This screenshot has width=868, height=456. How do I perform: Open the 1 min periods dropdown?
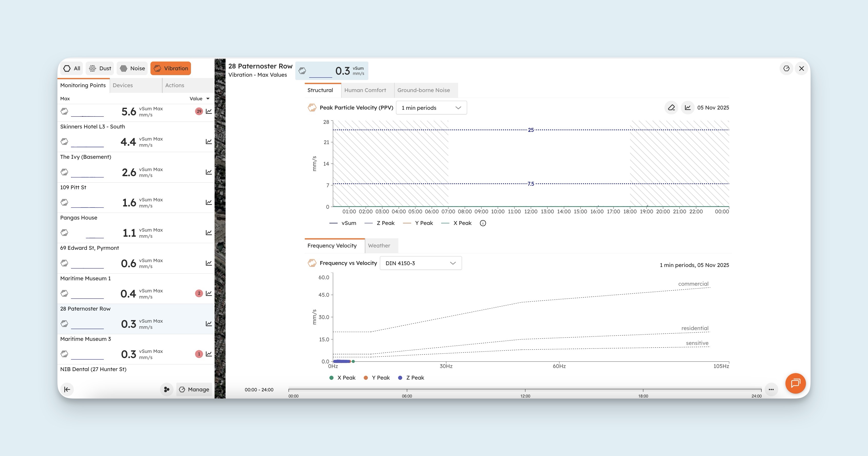[431, 108]
